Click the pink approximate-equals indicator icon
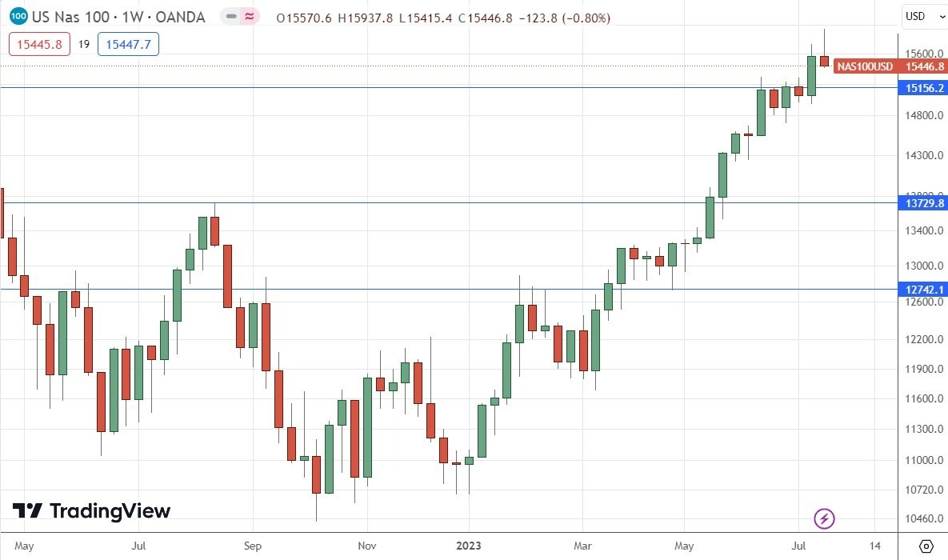 (x=248, y=16)
